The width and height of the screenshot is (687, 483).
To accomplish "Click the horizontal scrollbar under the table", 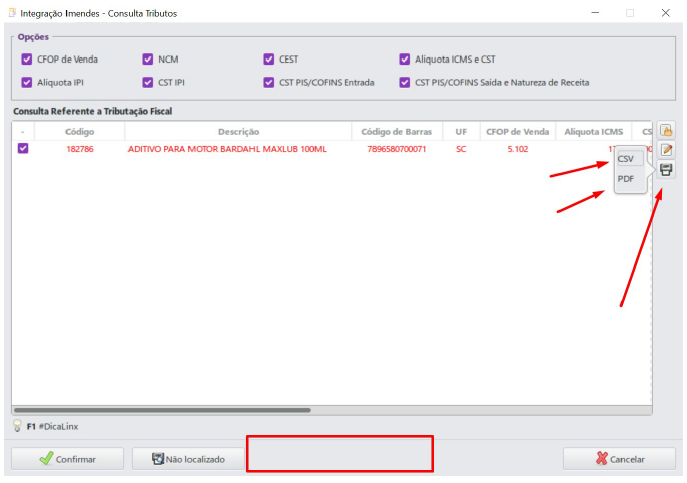I will (x=162, y=410).
